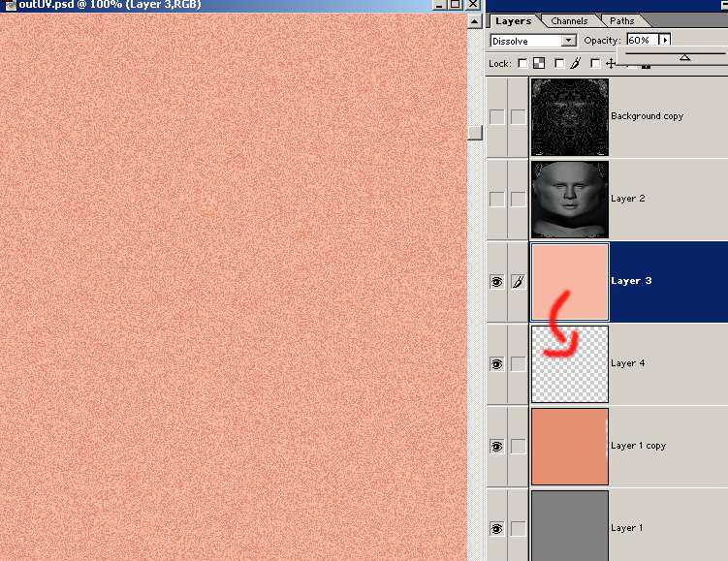Switch to the Channels tab
The height and width of the screenshot is (561, 728).
click(569, 20)
